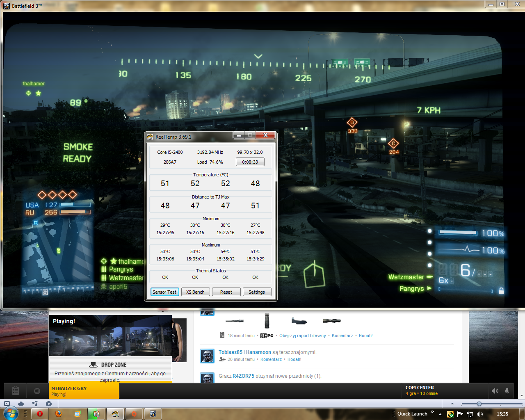Open Obejrzyj raport bitewny link

(x=303, y=336)
